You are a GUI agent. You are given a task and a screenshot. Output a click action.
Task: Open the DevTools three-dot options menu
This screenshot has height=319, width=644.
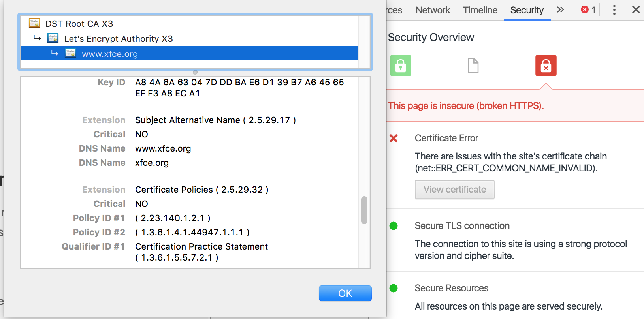coord(614,10)
